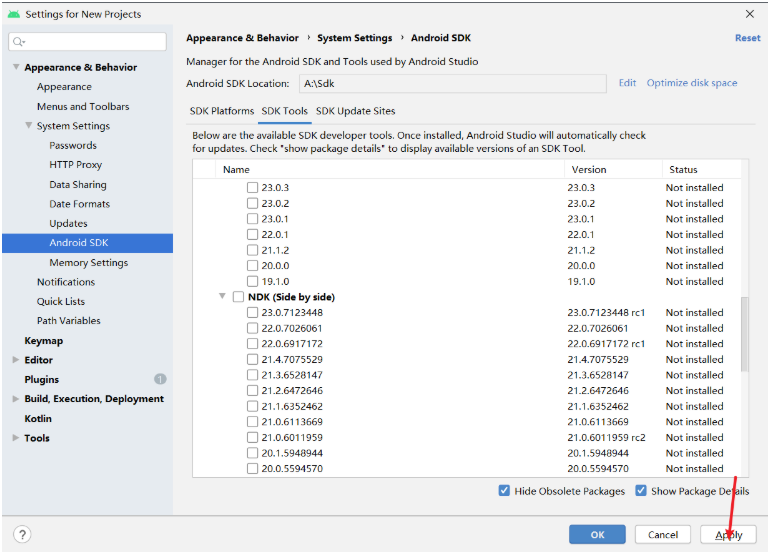
Task: Click the Cancel button
Action: click(662, 534)
